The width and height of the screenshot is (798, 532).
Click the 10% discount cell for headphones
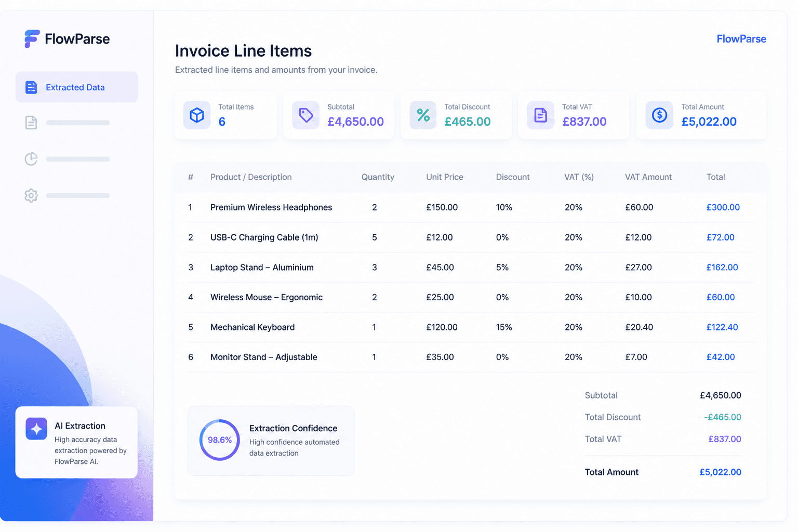504,207
